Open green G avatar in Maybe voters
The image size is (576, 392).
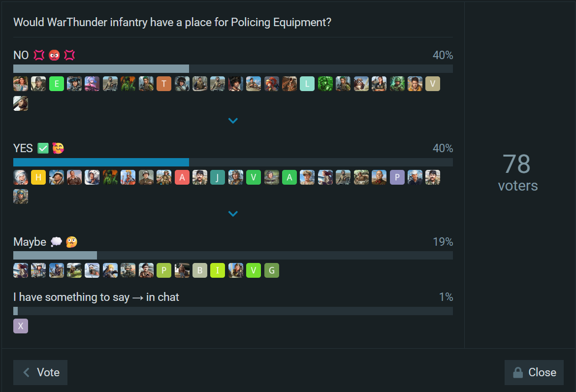click(271, 270)
